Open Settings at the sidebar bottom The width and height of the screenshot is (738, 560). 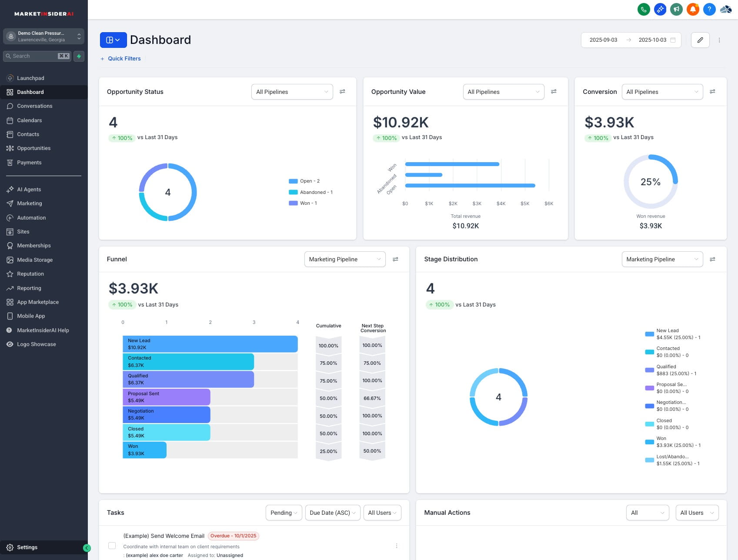27,547
